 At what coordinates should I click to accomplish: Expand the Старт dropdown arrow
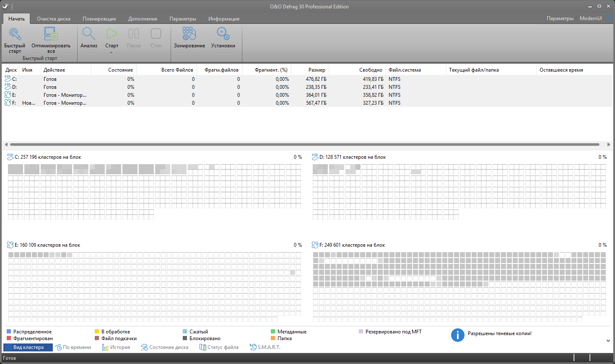[112, 52]
